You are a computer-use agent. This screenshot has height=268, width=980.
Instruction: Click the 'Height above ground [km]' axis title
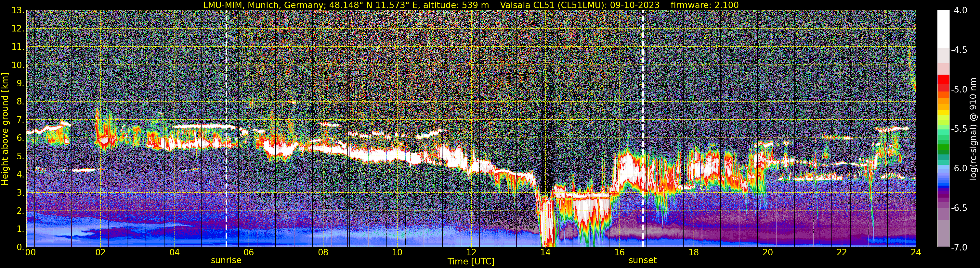click(x=5, y=129)
